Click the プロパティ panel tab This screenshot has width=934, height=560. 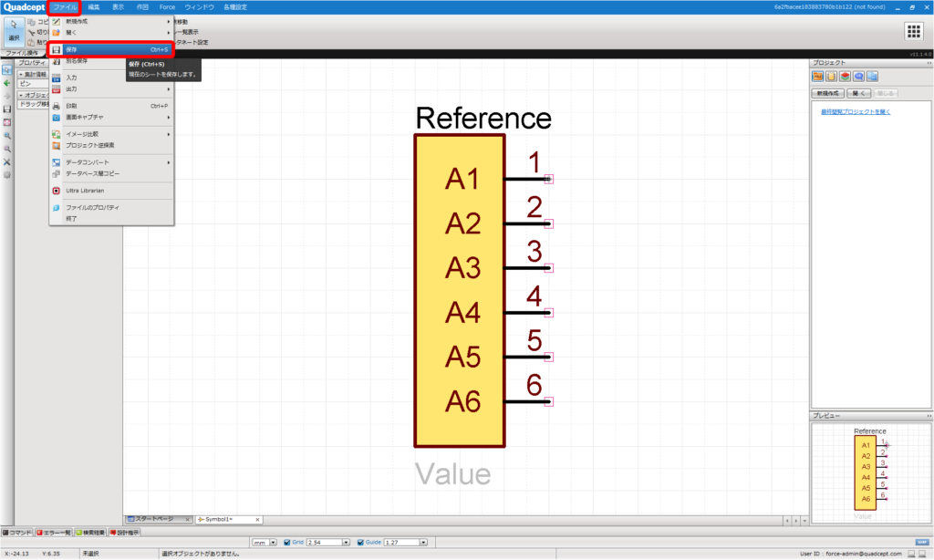tap(32, 63)
